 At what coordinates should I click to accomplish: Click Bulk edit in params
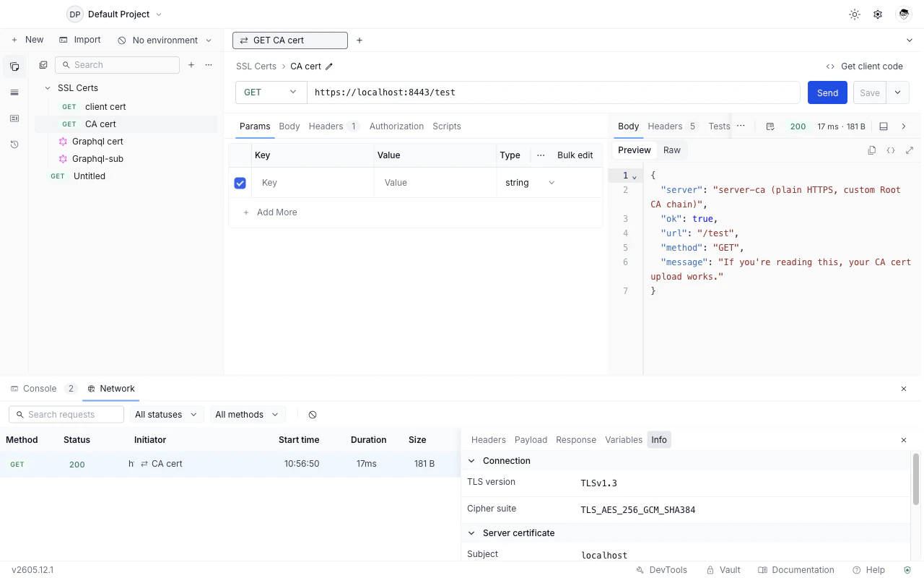[x=575, y=155]
